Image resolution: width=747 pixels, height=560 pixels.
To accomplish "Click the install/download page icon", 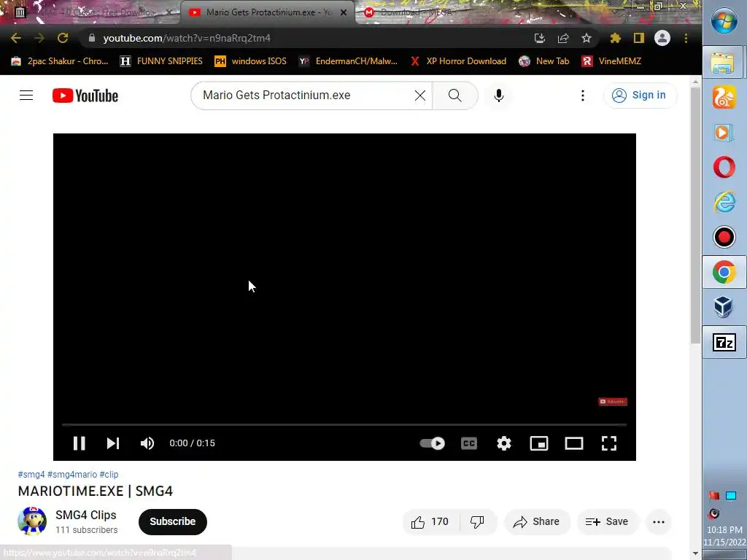I will click(539, 38).
